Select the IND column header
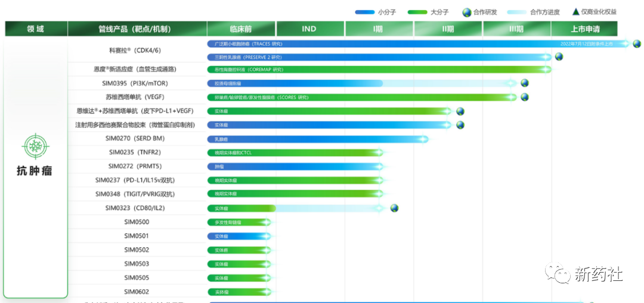This screenshot has height=303, width=644. pos(309,29)
